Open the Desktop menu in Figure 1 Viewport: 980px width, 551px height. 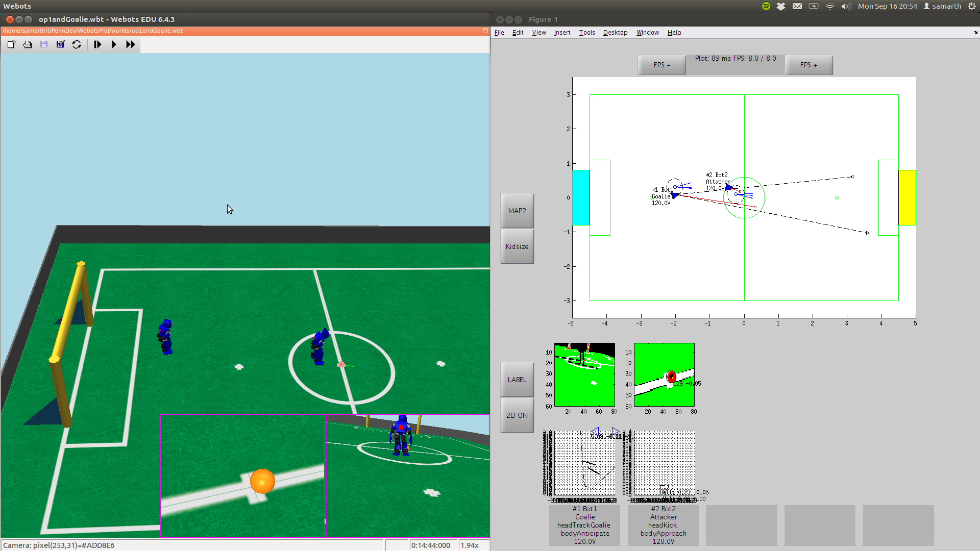[x=615, y=32]
